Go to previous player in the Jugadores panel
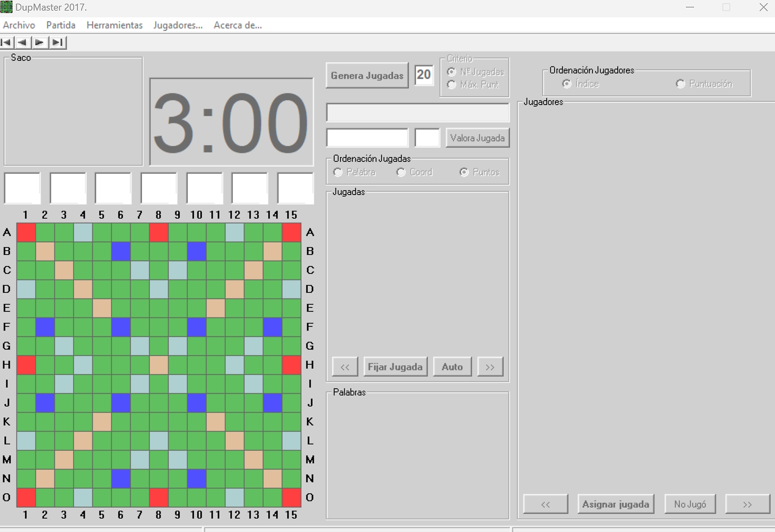The height and width of the screenshot is (532, 775). point(545,504)
